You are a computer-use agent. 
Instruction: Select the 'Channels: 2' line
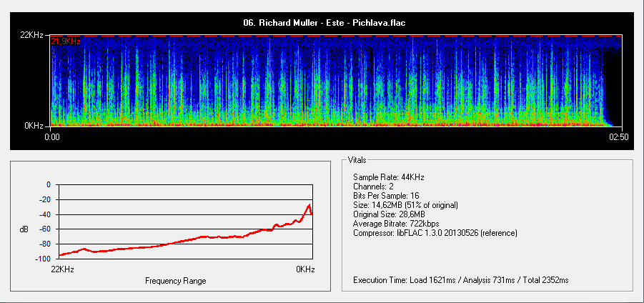pos(374,186)
